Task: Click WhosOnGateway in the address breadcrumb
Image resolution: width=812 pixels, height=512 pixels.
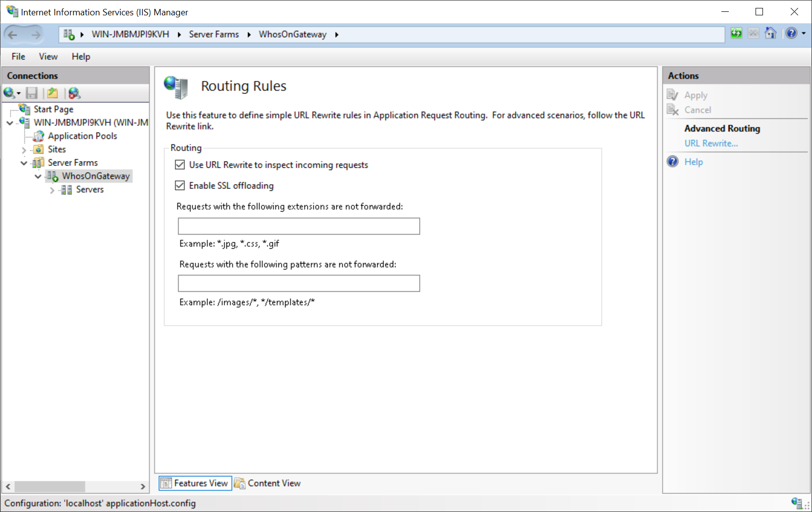Action: [293, 34]
